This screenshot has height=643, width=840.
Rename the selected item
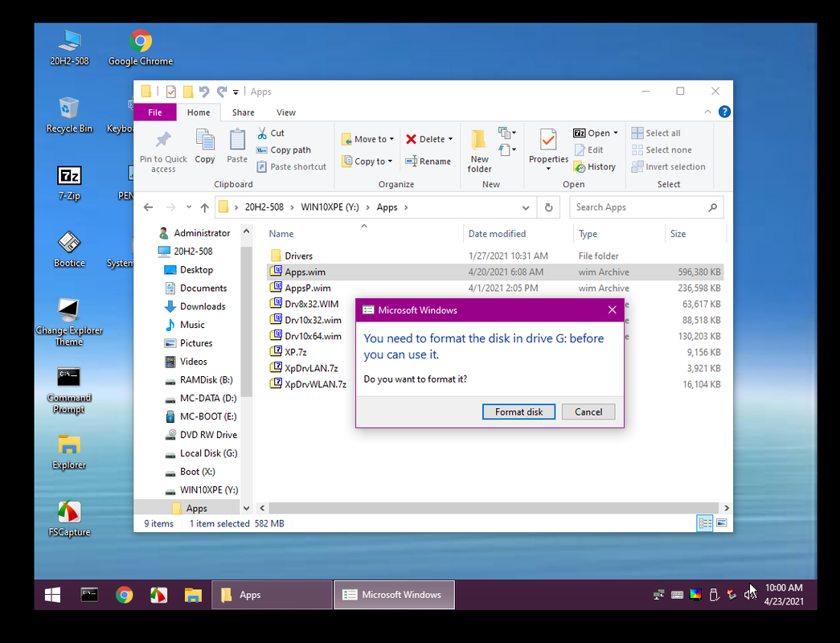coord(428,162)
